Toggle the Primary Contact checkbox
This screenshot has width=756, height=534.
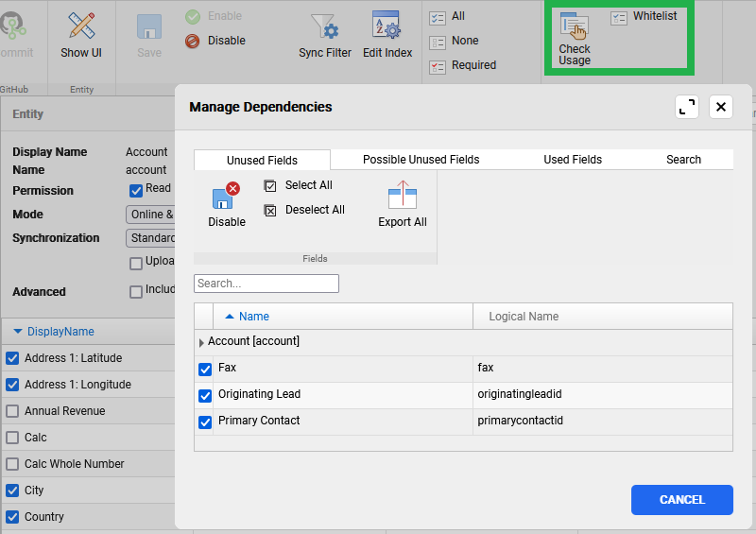205,422
